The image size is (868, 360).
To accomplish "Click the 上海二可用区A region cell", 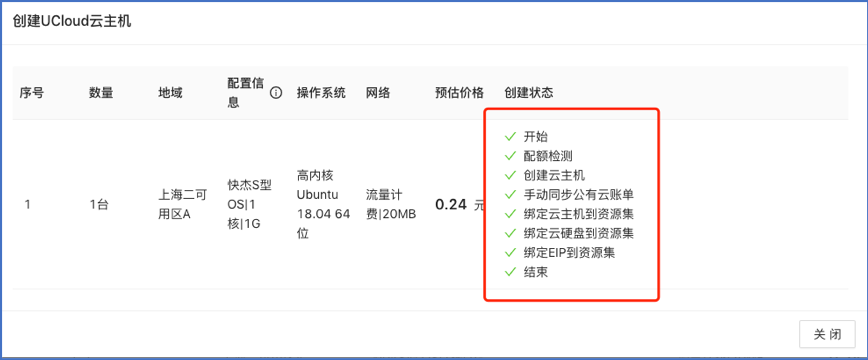I will click(183, 204).
